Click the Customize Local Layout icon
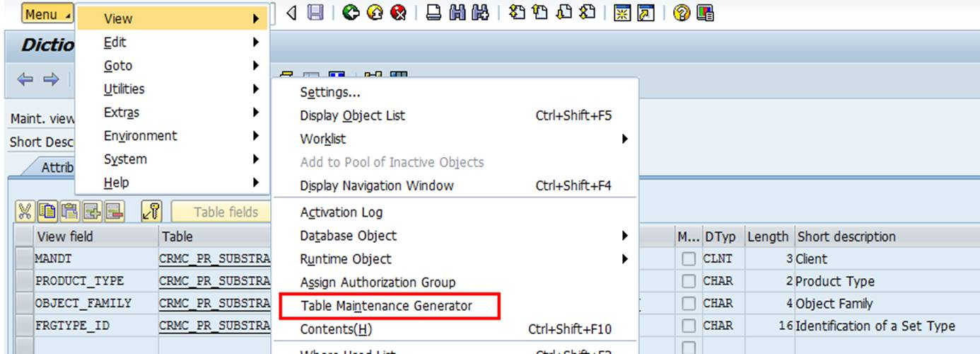The image size is (980, 354). point(705,12)
